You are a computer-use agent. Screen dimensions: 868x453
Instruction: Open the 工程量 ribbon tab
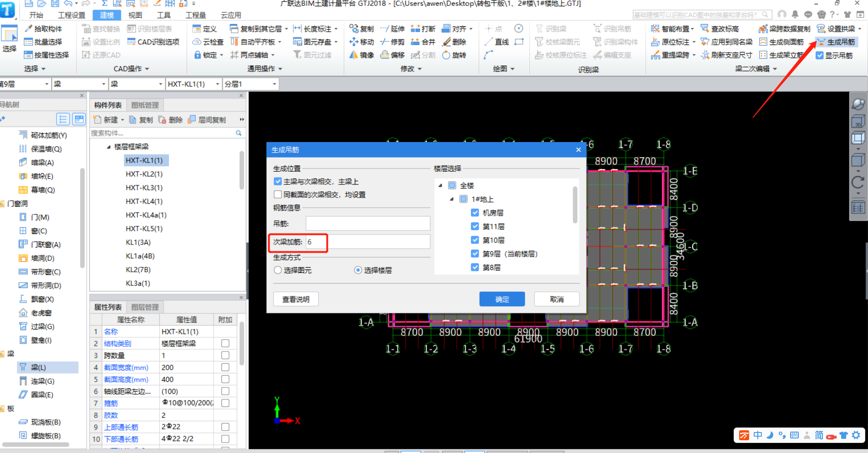tap(196, 15)
